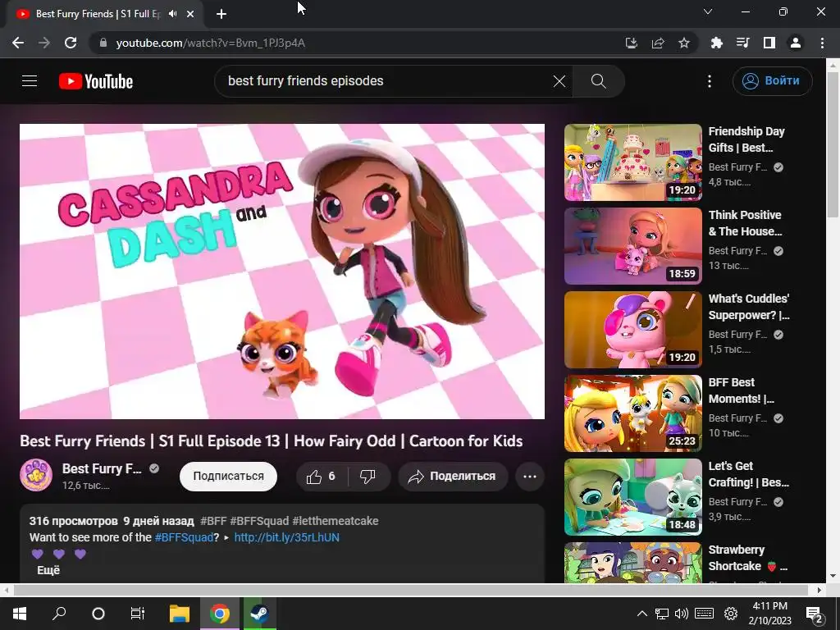840x630 pixels.
Task: Click the Best Furry F... channel name
Action: [x=102, y=468]
